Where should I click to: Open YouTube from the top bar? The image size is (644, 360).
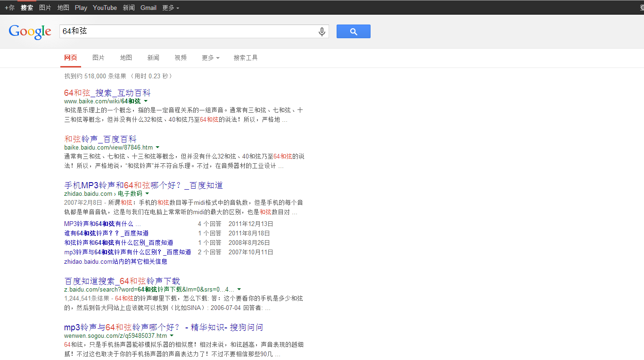click(105, 8)
